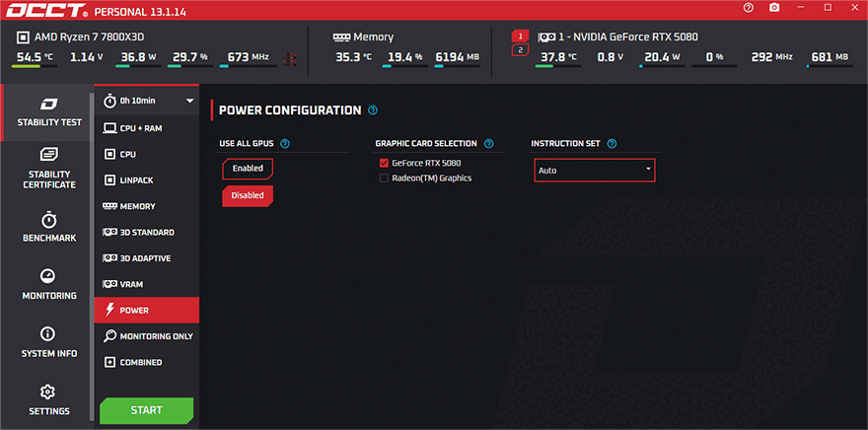Check the Radeon(TM) Graphics checkbox
The width and height of the screenshot is (868, 430).
pyautogui.click(x=384, y=179)
